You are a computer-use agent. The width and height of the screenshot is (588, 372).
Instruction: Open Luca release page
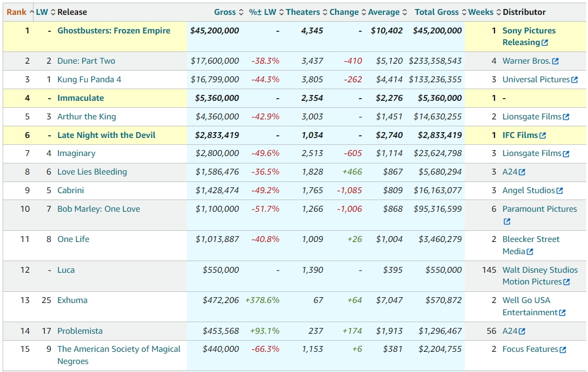66,270
